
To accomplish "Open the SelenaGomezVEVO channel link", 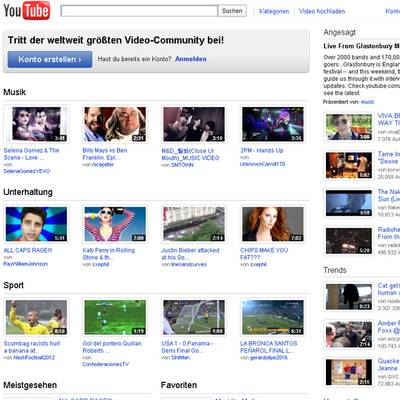I will [x=27, y=171].
